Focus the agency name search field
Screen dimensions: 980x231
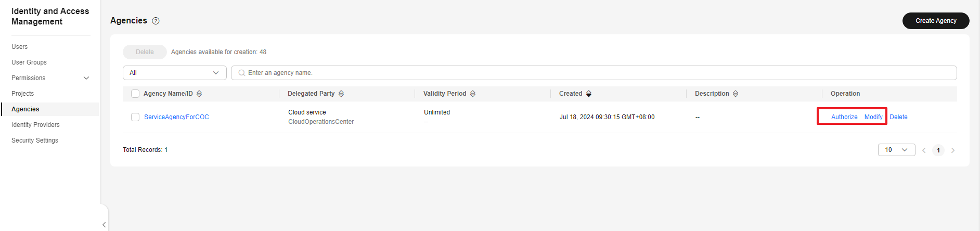[x=594, y=73]
